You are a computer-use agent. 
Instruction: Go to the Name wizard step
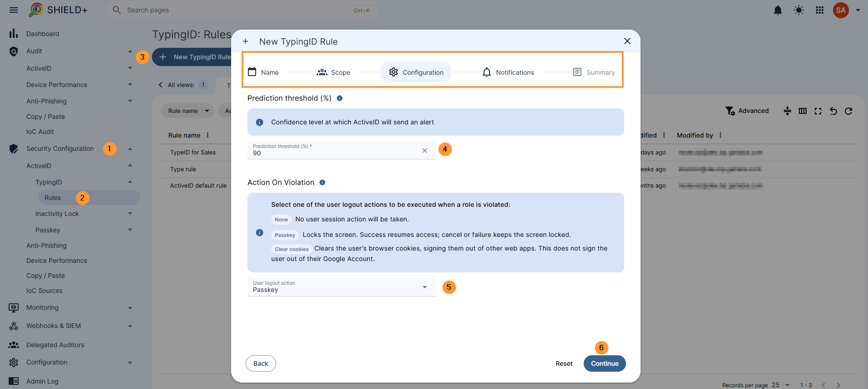pos(263,72)
